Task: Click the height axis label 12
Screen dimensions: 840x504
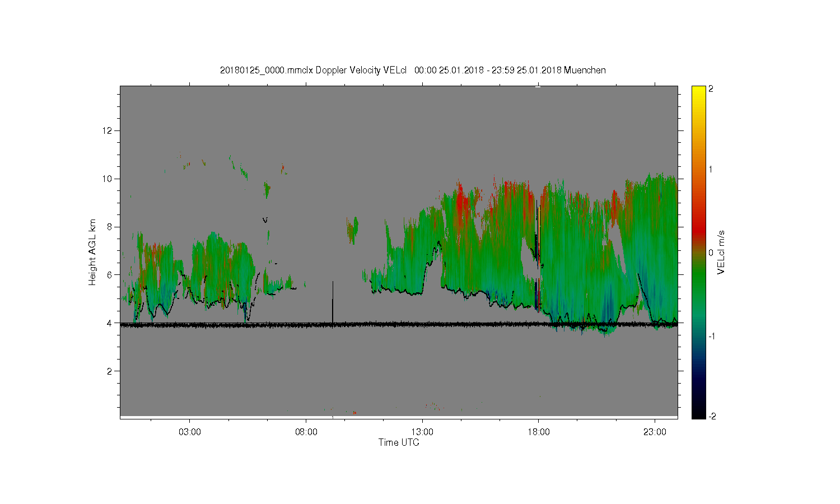Action: click(109, 130)
